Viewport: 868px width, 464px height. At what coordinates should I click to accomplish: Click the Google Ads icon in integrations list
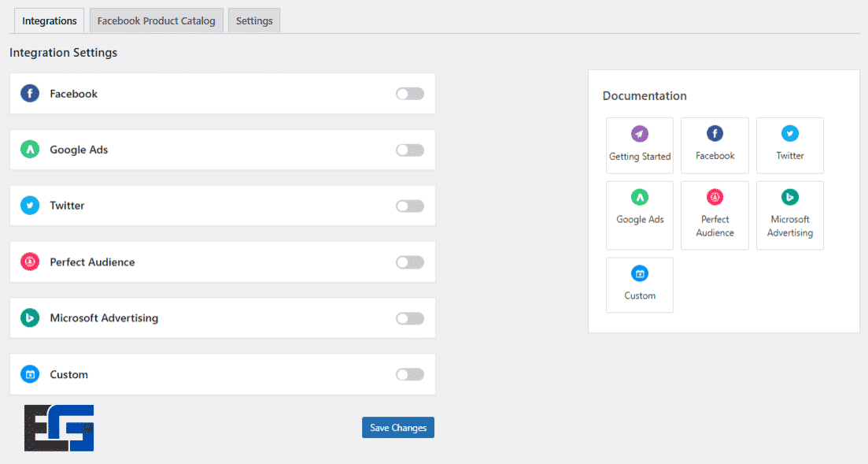30,150
